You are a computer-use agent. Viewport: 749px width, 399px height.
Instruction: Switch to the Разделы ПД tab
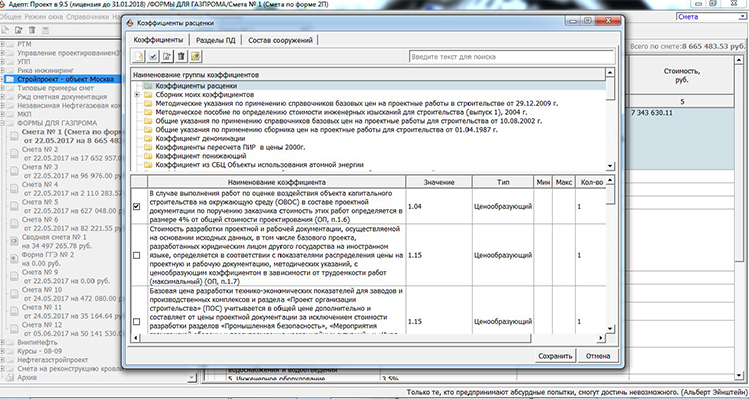[215, 40]
